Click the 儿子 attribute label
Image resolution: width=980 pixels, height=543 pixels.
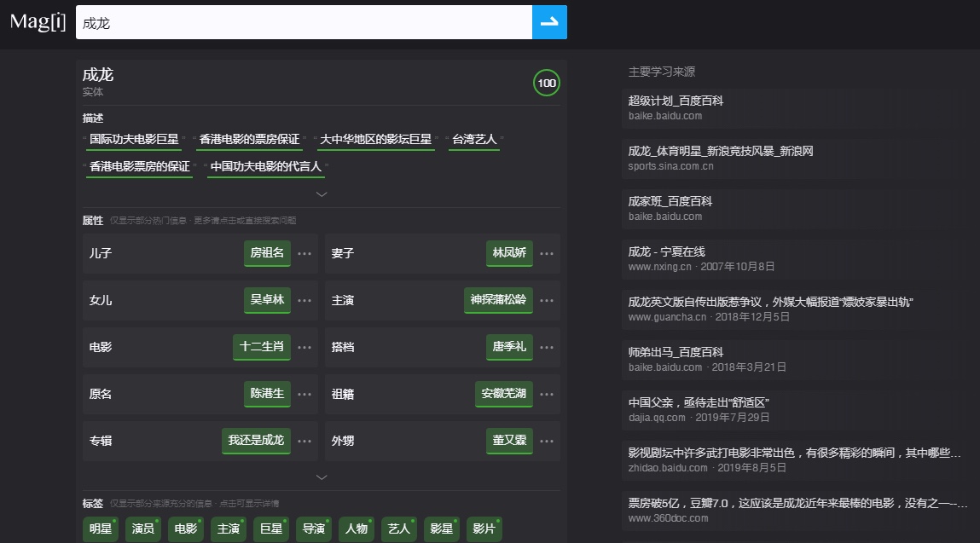tap(100, 254)
